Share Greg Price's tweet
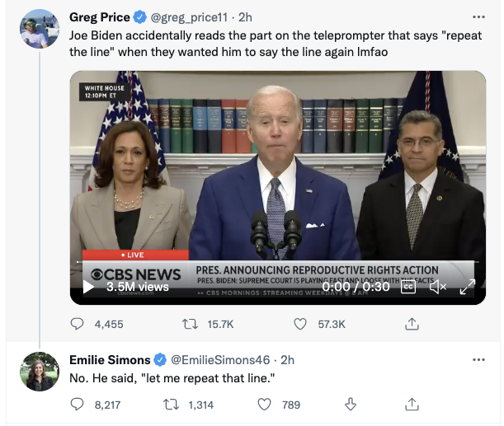Image resolution: width=504 pixels, height=426 pixels. (412, 324)
